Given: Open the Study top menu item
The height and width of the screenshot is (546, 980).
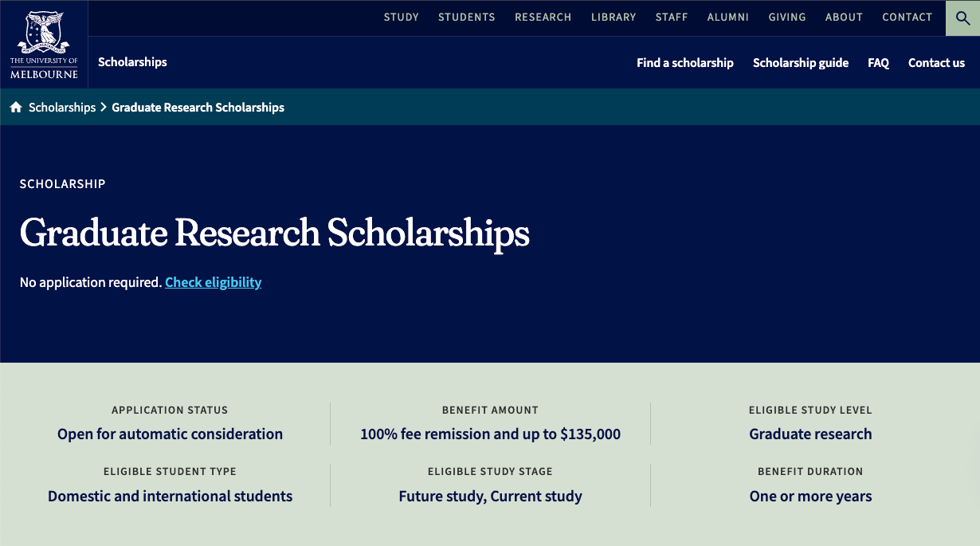Looking at the screenshot, I should click(x=402, y=17).
